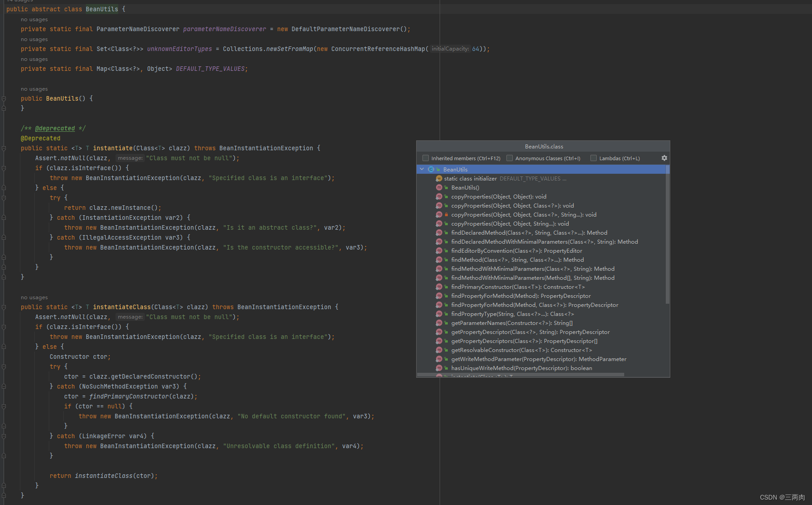
Task: Click method icon for copyProperties(Object, Object): void
Action: click(x=439, y=196)
